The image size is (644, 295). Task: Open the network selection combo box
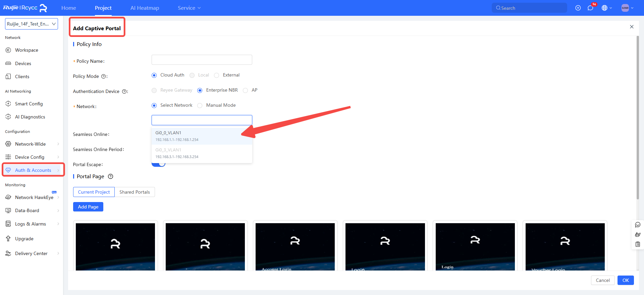202,120
